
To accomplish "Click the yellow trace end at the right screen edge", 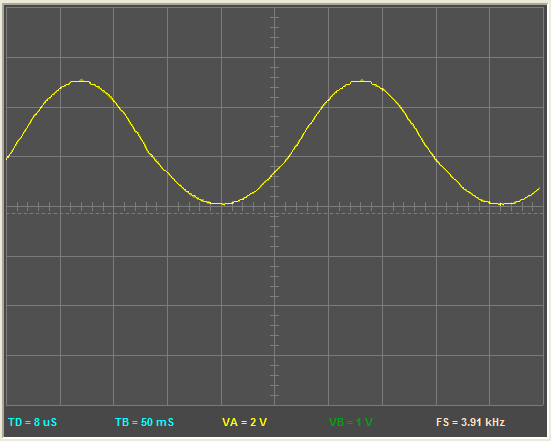I will pos(539,189).
